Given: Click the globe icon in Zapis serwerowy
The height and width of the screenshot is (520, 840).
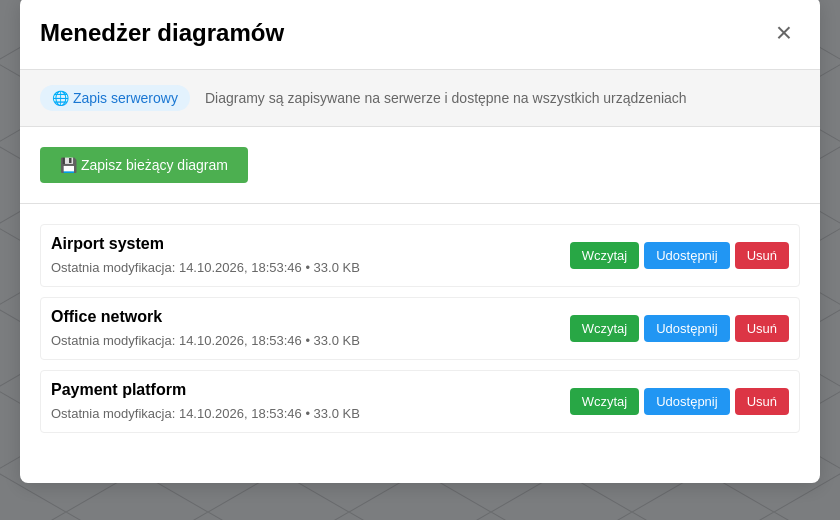Looking at the screenshot, I should click(60, 98).
